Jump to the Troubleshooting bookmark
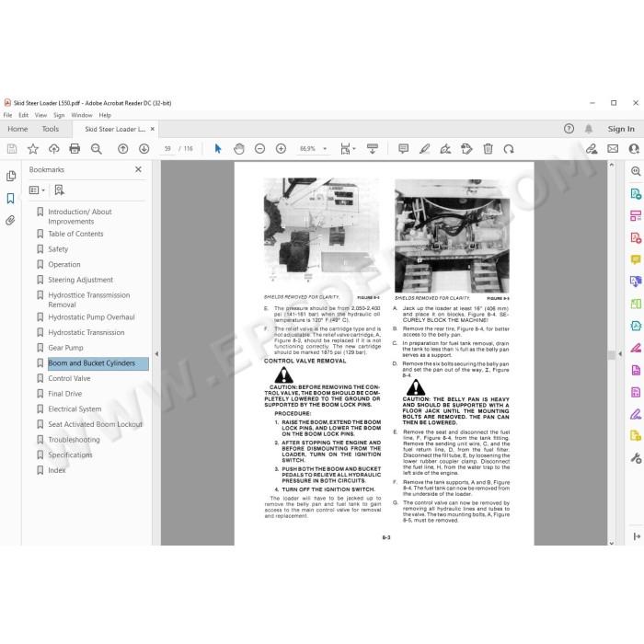The image size is (644, 644). (74, 440)
